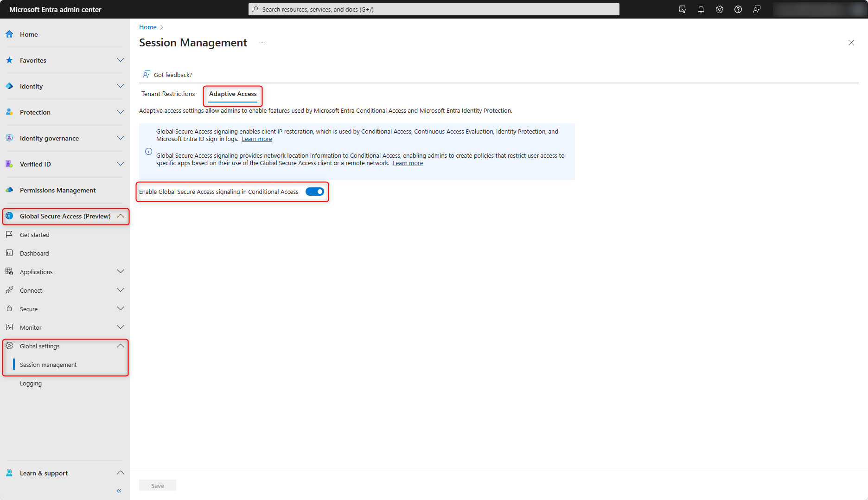The width and height of the screenshot is (868, 500).
Task: Open the notifications bell
Action: [x=701, y=9]
